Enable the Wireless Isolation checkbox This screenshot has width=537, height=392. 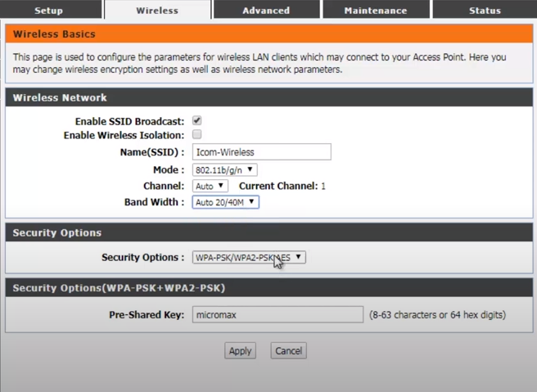tap(196, 134)
